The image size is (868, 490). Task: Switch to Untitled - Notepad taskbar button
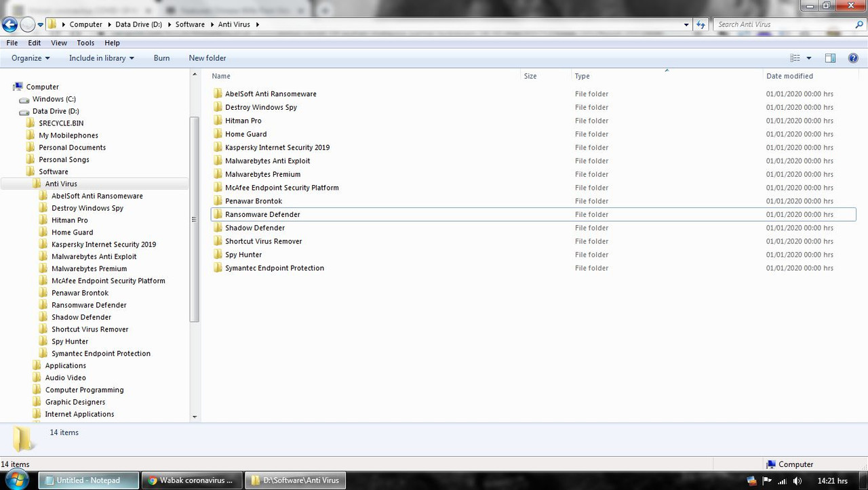click(x=88, y=481)
